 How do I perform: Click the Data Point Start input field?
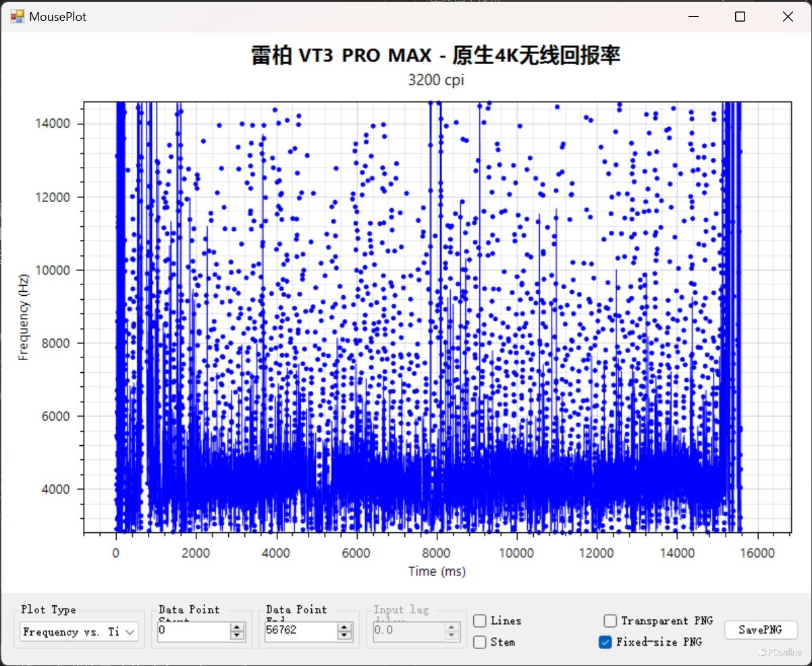[193, 631]
